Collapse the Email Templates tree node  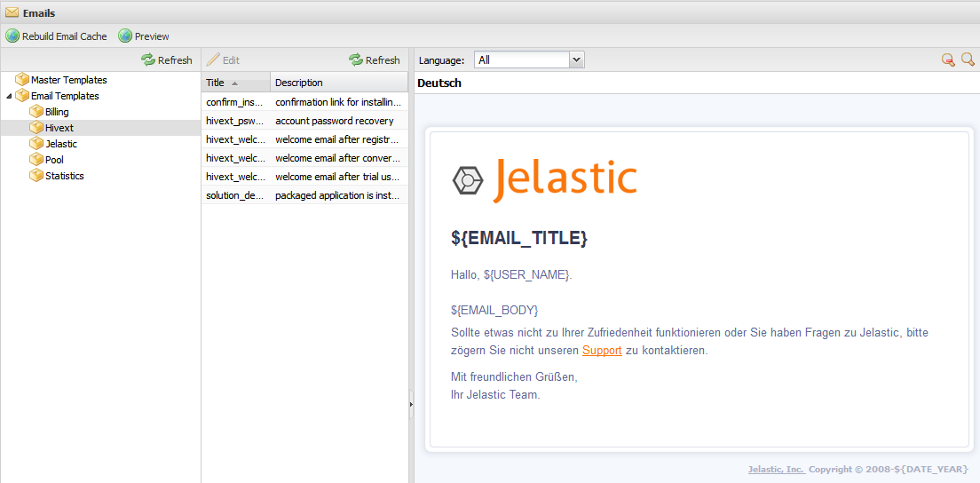coord(8,96)
